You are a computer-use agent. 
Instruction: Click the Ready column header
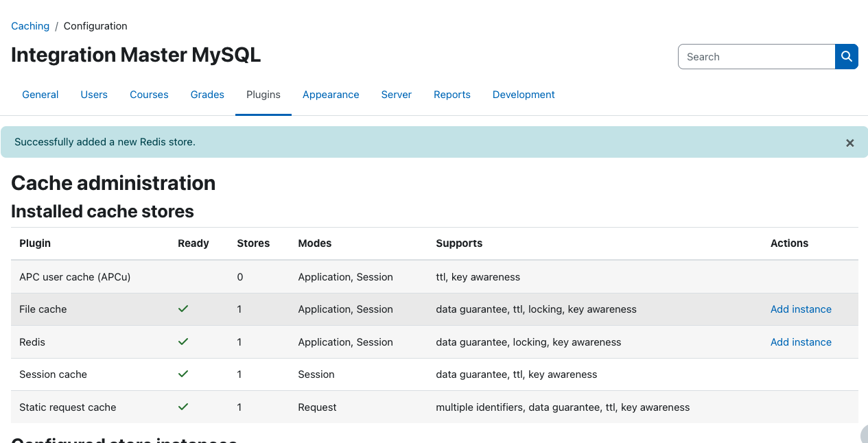pos(193,243)
